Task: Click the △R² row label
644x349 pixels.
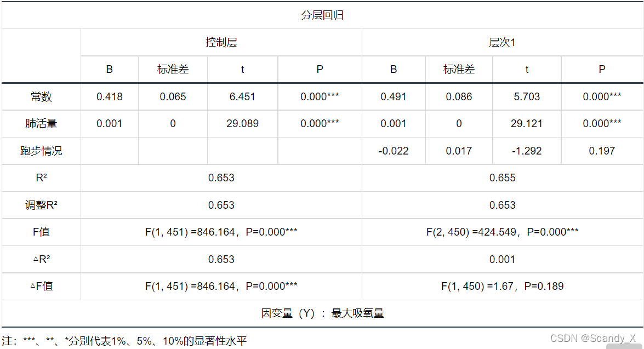Action: click(x=41, y=259)
